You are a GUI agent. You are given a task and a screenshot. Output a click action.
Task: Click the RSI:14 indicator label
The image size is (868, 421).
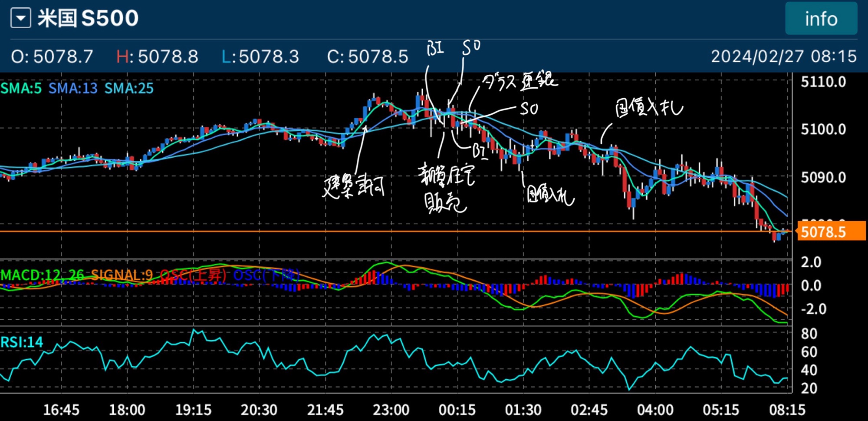coord(22,342)
